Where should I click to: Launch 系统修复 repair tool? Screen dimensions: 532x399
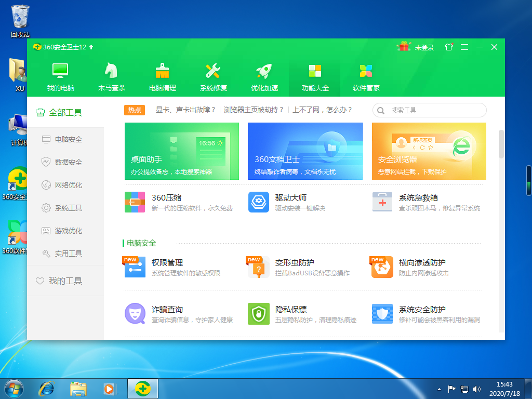[x=213, y=75]
